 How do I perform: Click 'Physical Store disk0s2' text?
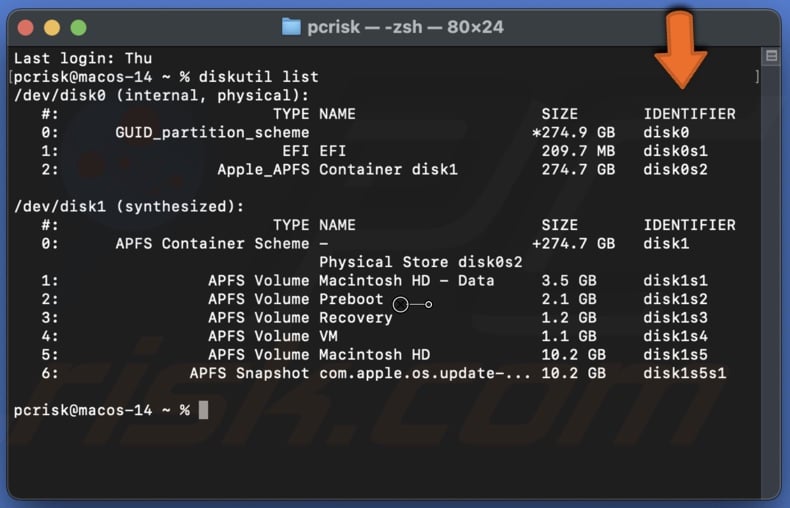(x=421, y=263)
